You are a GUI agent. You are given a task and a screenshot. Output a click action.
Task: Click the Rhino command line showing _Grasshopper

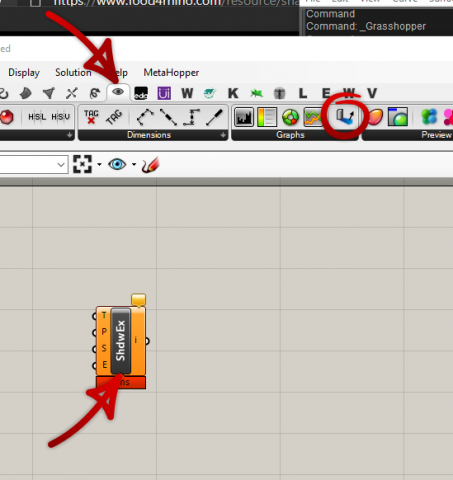click(366, 26)
